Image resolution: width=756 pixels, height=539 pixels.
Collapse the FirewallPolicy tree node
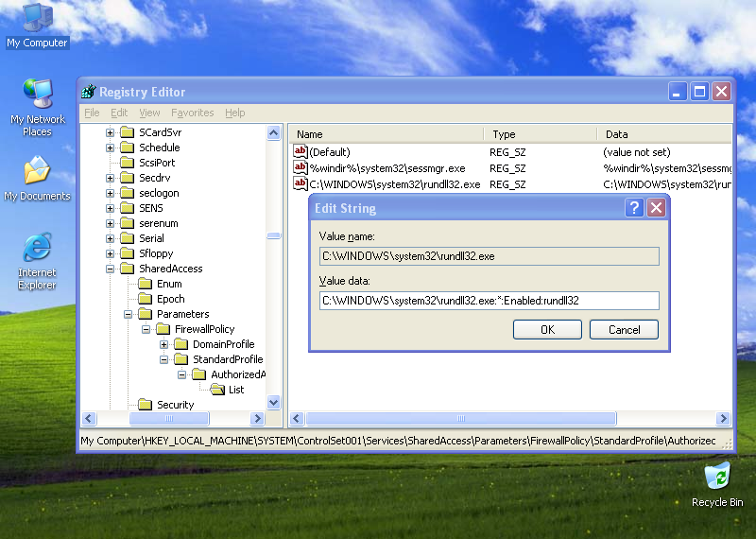(146, 330)
